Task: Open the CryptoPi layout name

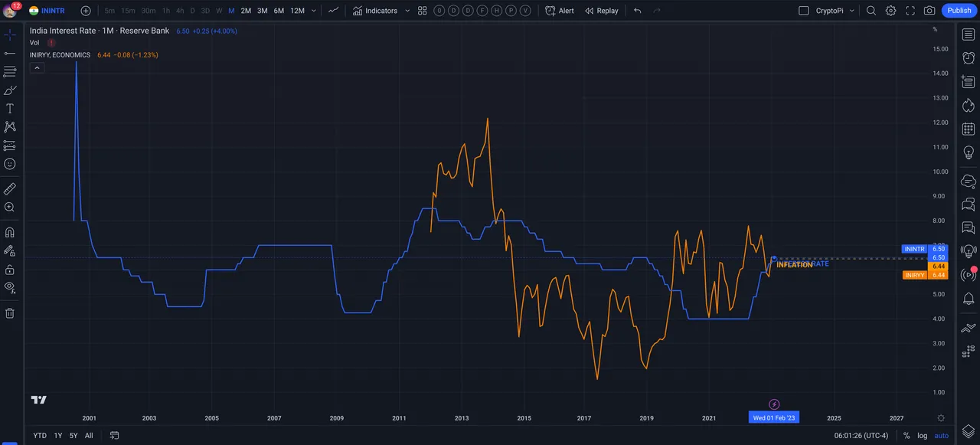Action: [829, 11]
